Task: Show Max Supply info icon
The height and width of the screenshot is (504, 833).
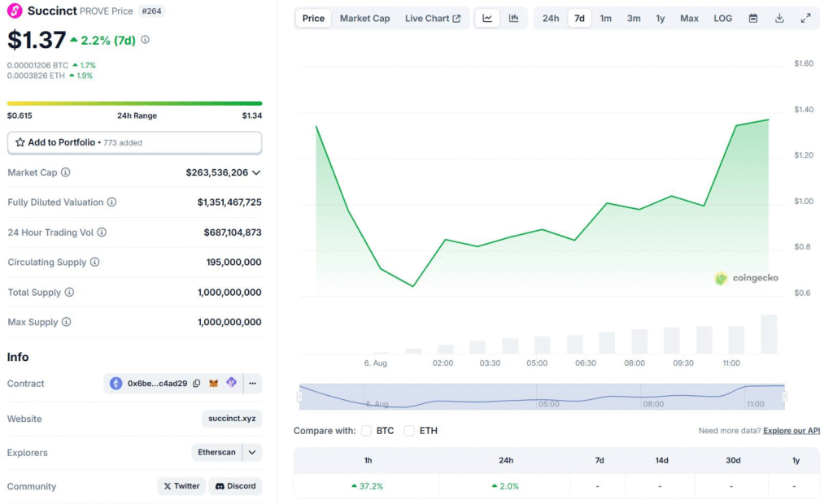Action: coord(66,323)
